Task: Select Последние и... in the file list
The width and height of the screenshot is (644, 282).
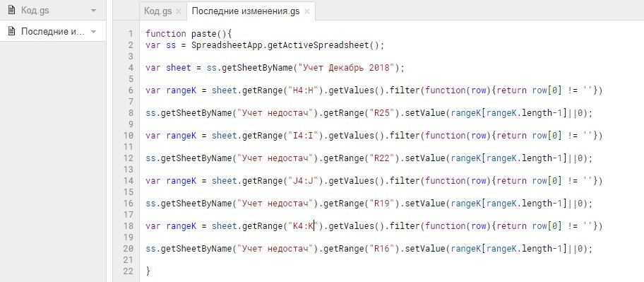Action: pyautogui.click(x=52, y=31)
